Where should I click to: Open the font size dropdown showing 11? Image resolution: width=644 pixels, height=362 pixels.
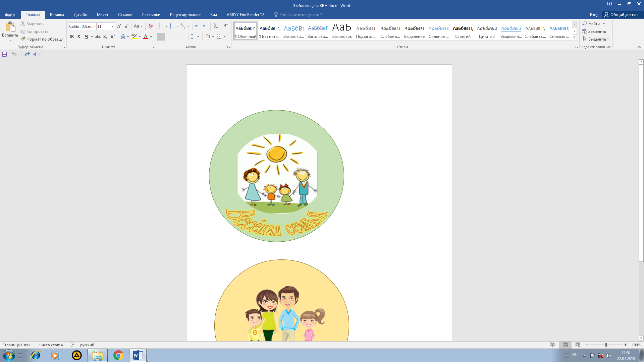tap(112, 26)
